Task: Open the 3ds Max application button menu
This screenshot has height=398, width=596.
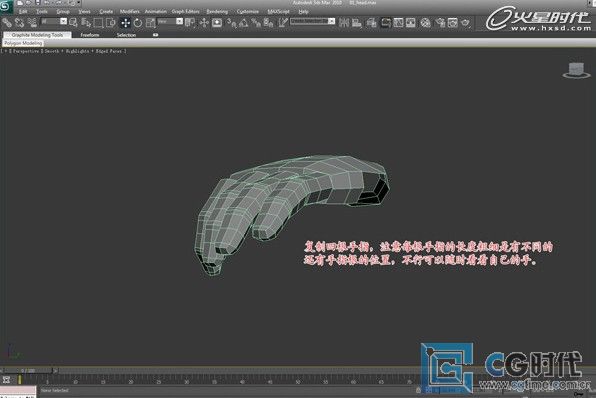Action: coord(5,6)
